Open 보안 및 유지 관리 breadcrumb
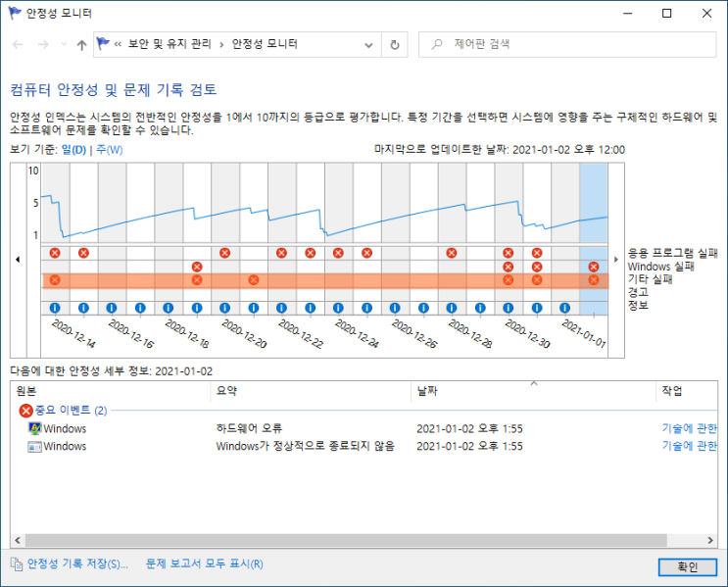Viewport: 728px width, 587px height. [170, 44]
